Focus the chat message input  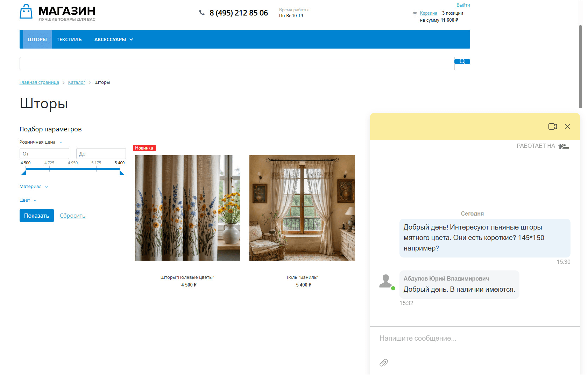[x=475, y=338]
